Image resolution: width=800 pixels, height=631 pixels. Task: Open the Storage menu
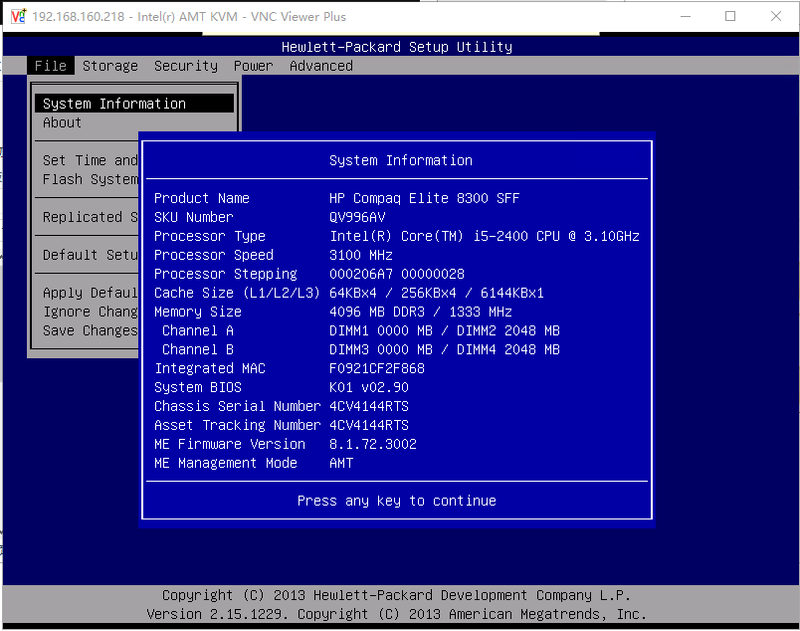[110, 66]
